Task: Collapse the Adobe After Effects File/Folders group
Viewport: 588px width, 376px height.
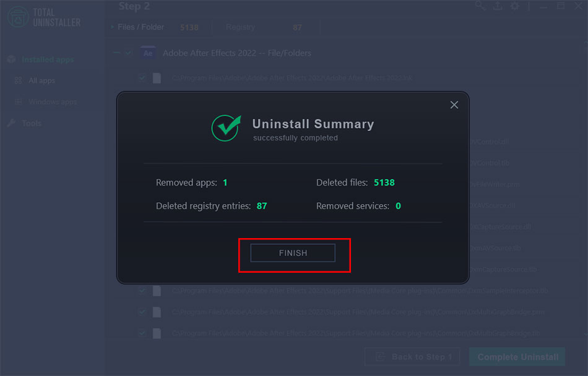Action: pos(116,53)
